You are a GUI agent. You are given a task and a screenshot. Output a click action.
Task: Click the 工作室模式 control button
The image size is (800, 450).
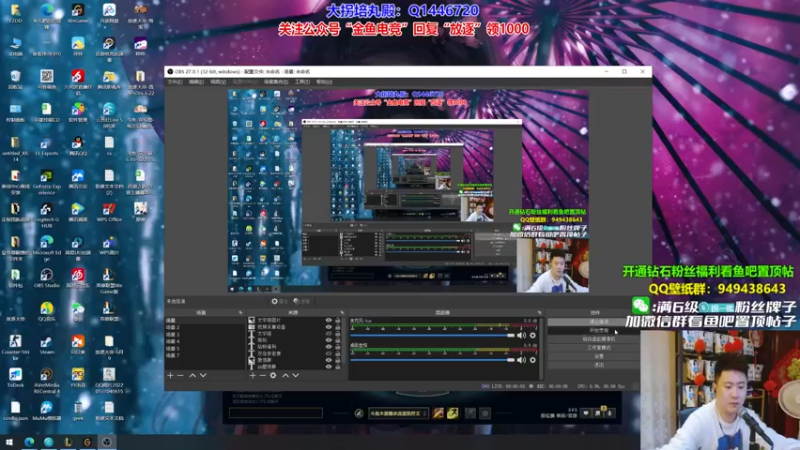tap(598, 348)
